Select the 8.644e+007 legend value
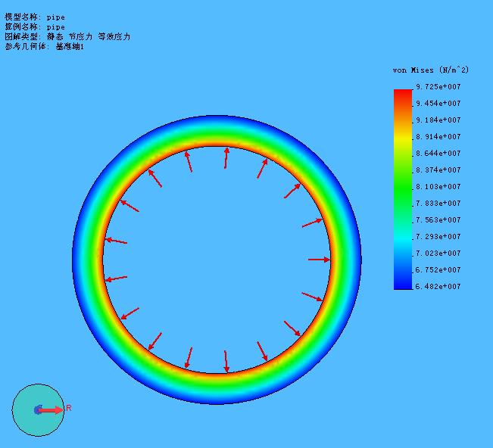The image size is (493, 448). pos(438,154)
